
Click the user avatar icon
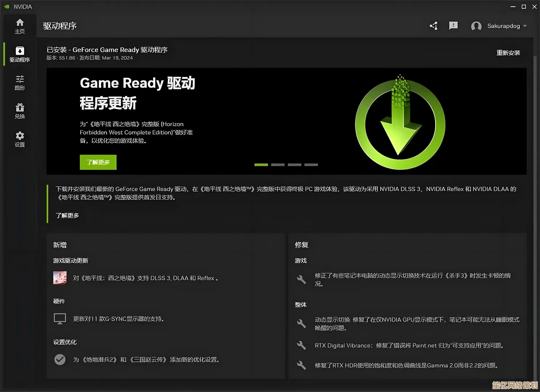(x=476, y=26)
